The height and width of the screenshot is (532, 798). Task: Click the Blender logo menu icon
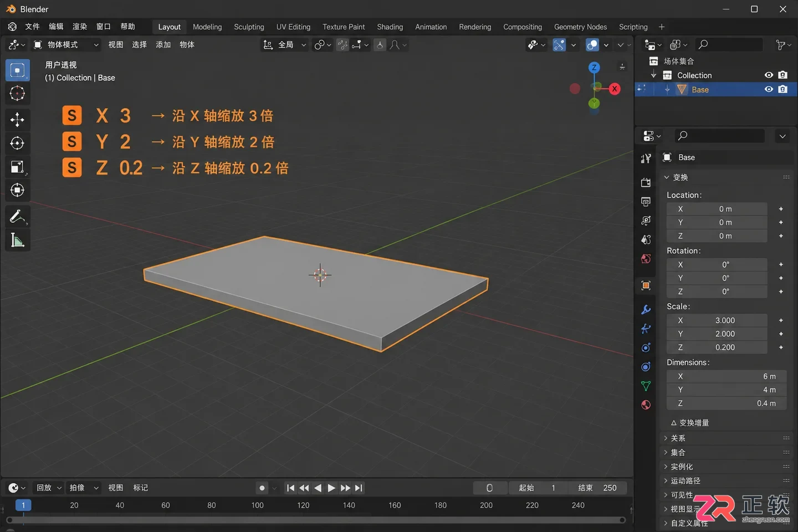[x=12, y=27]
